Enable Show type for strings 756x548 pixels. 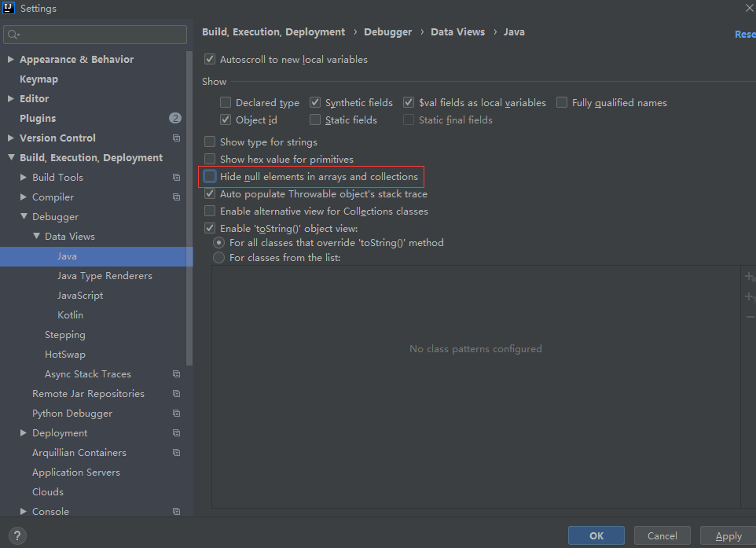[x=210, y=142]
